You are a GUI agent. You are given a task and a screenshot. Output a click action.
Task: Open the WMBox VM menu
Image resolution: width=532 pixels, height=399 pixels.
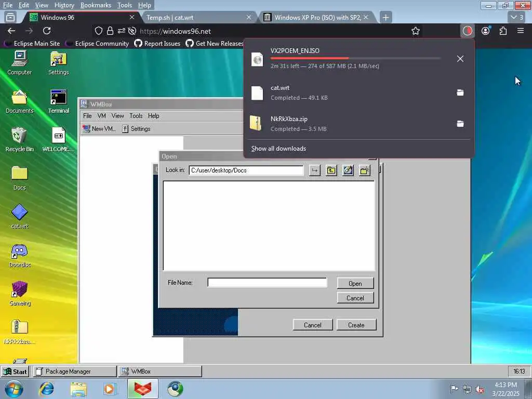(101, 116)
